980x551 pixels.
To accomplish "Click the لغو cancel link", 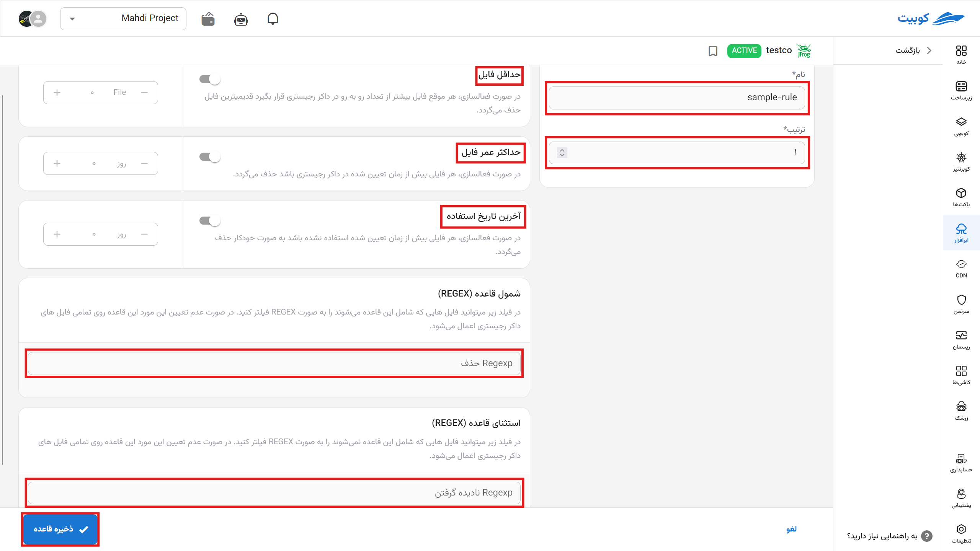I will pyautogui.click(x=791, y=529).
